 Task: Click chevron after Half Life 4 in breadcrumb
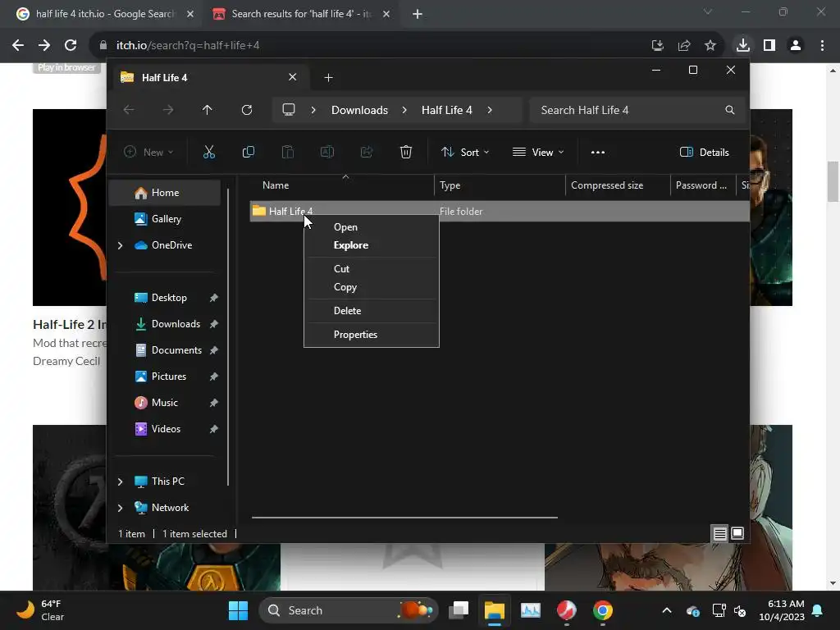tap(490, 110)
